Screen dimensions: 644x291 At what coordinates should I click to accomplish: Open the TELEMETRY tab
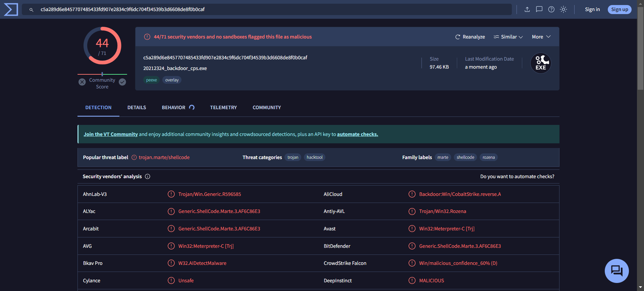(223, 107)
